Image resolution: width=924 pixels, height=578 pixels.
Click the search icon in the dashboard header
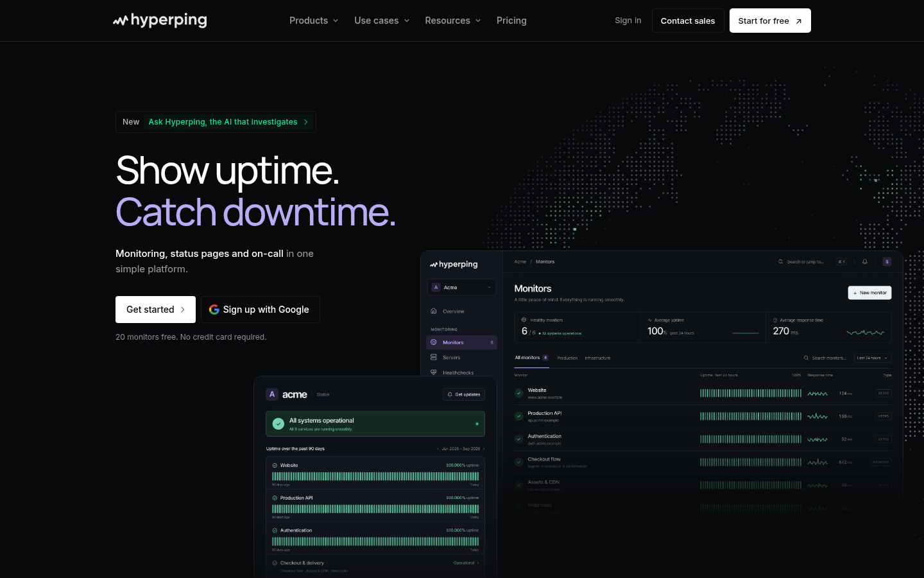pyautogui.click(x=781, y=262)
